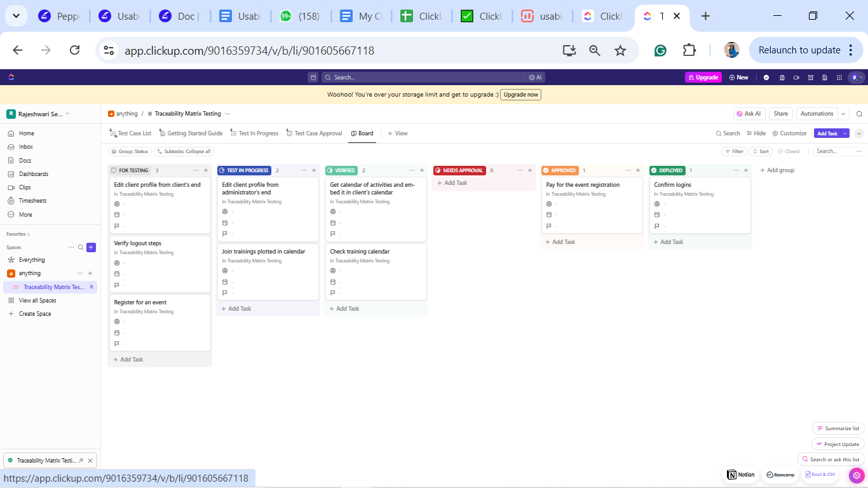
Task: Set due date on Register for an event card
Action: [x=117, y=332]
